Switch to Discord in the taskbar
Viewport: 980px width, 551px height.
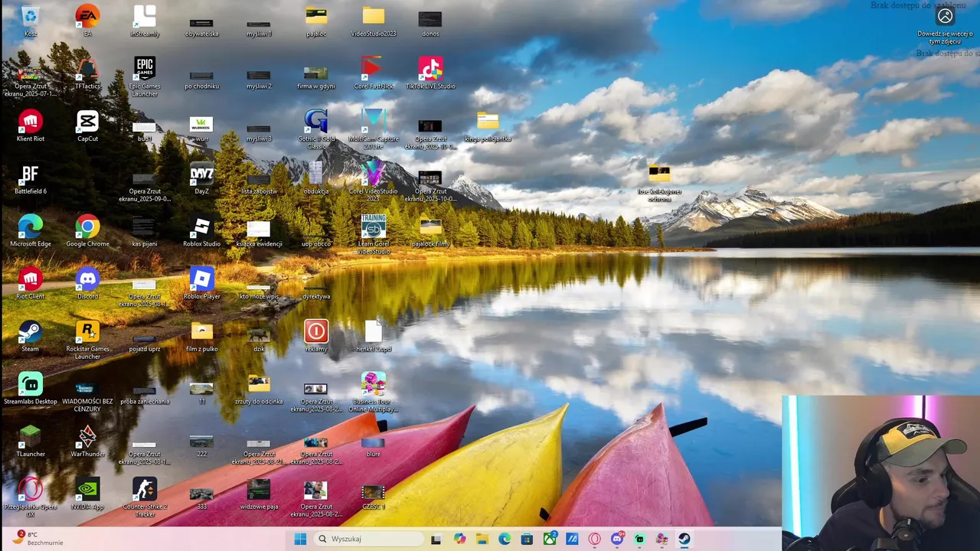(617, 539)
